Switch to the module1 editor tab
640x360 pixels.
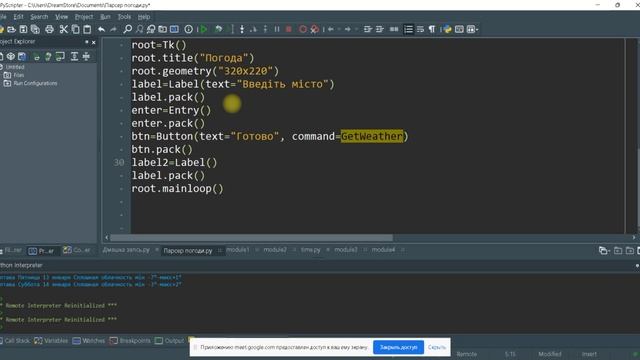click(x=238, y=250)
